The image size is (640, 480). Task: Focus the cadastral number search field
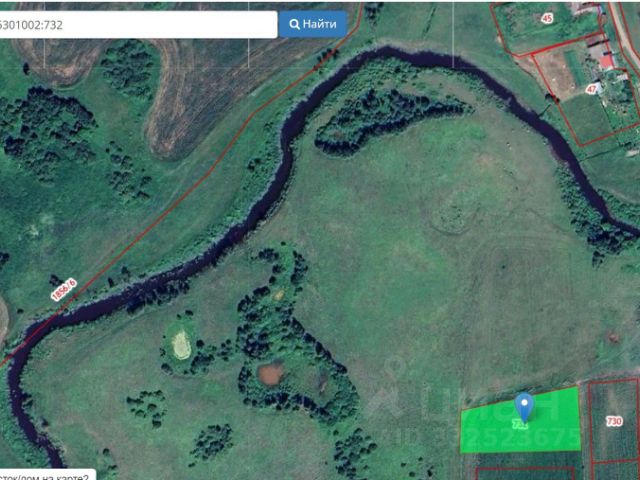pyautogui.click(x=138, y=24)
